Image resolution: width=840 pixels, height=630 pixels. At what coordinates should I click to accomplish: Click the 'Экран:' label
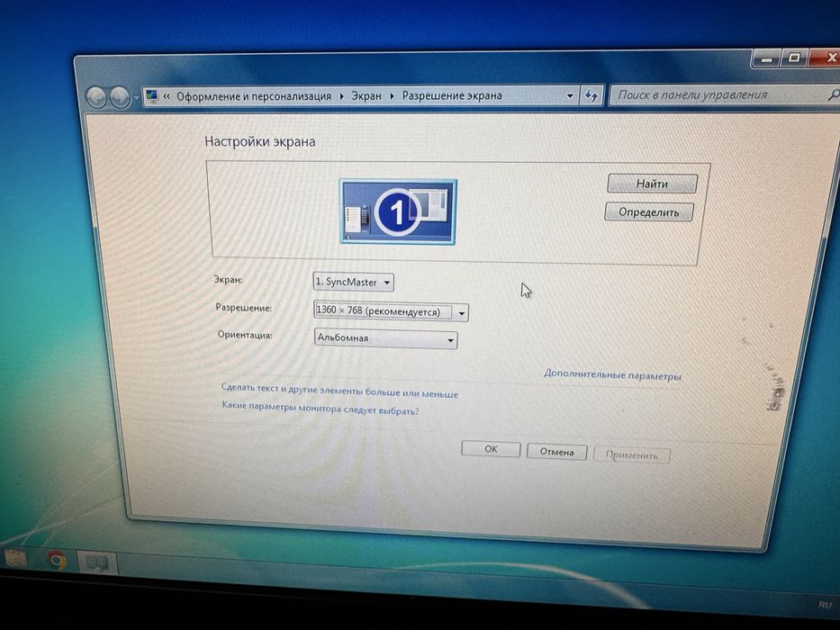click(228, 279)
